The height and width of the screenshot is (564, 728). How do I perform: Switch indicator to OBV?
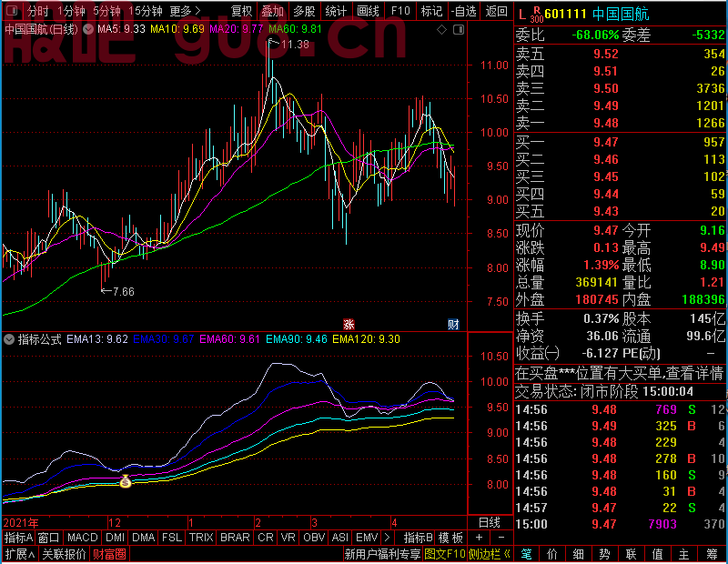[314, 538]
